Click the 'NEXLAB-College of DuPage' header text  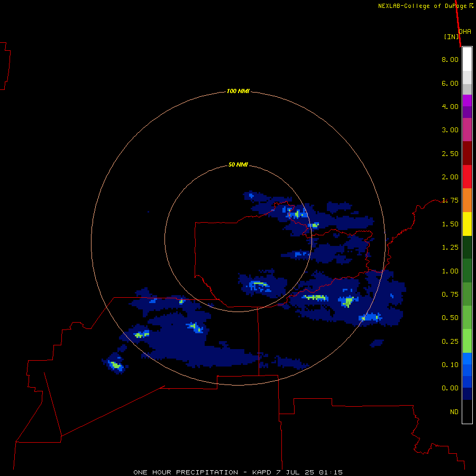coord(423,6)
